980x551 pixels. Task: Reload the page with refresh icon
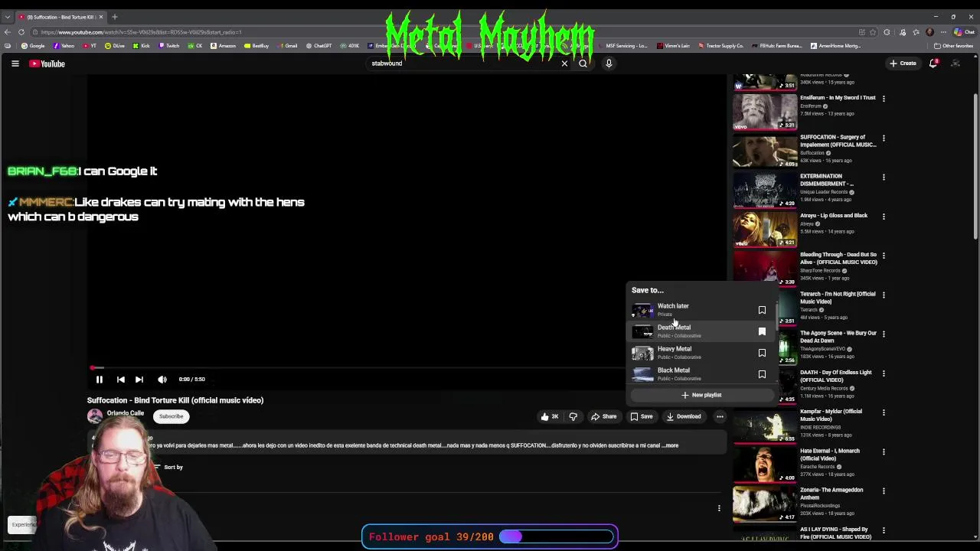click(21, 32)
